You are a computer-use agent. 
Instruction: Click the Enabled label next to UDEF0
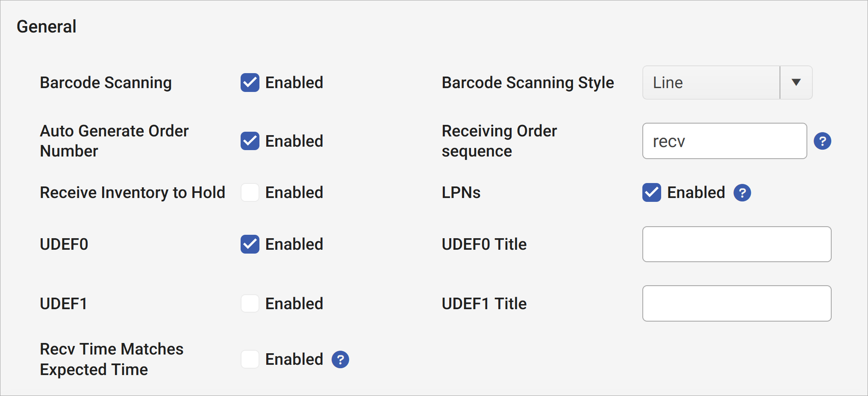pyautogui.click(x=294, y=244)
